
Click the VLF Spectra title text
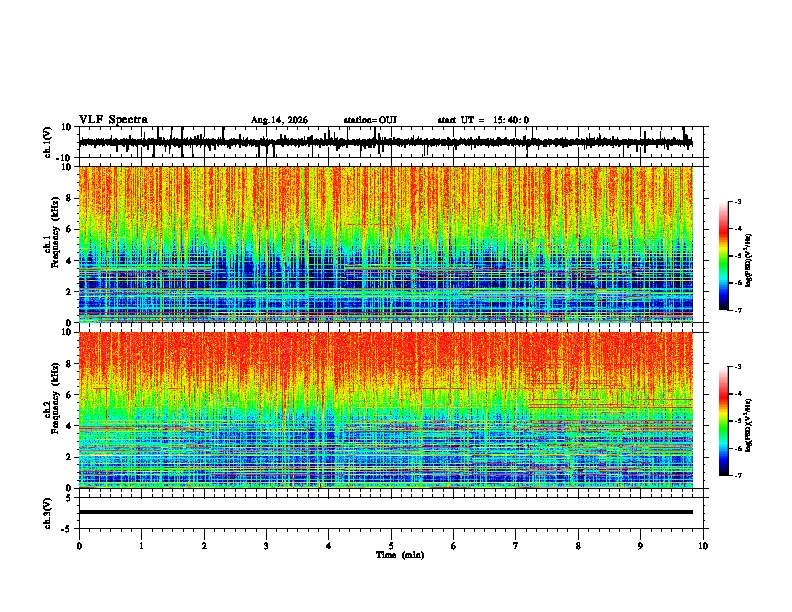[113, 120]
